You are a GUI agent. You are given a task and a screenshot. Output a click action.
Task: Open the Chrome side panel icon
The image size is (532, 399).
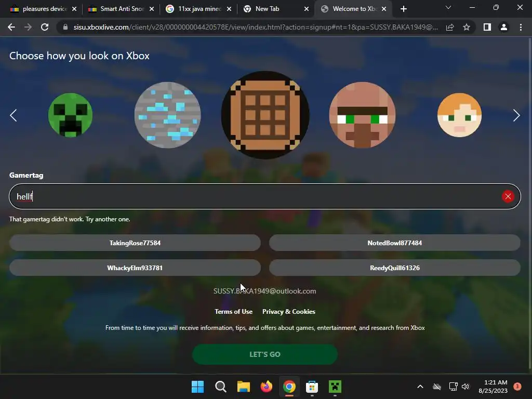pyautogui.click(x=487, y=27)
